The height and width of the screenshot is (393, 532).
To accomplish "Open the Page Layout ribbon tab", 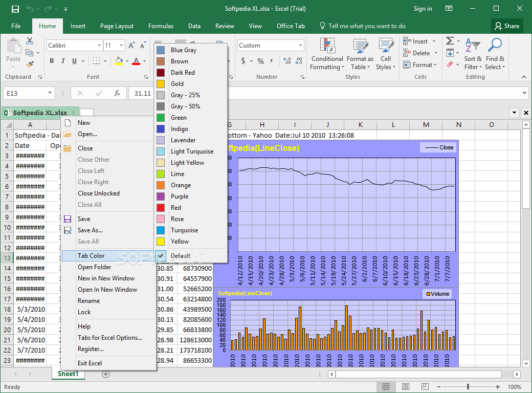I will coord(117,26).
